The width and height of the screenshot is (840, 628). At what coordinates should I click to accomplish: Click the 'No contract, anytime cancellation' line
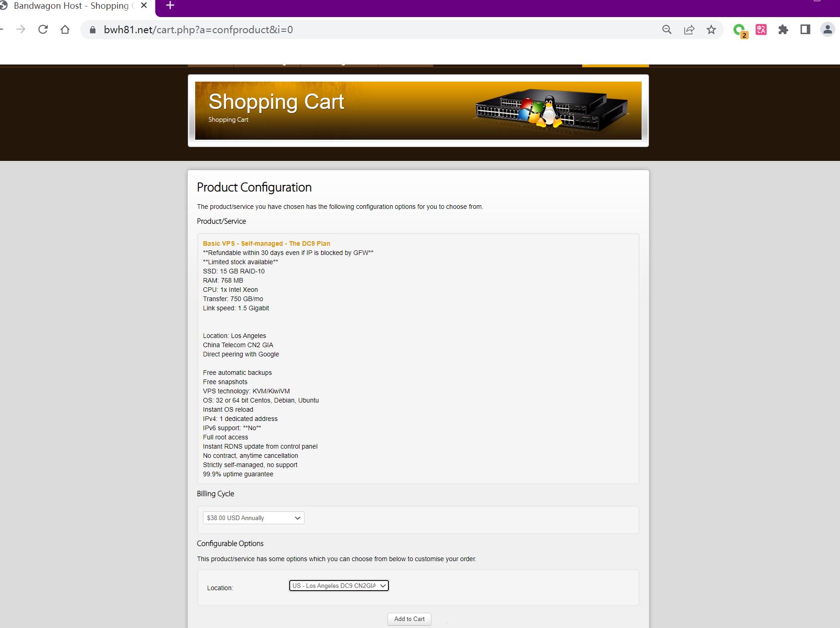click(250, 456)
